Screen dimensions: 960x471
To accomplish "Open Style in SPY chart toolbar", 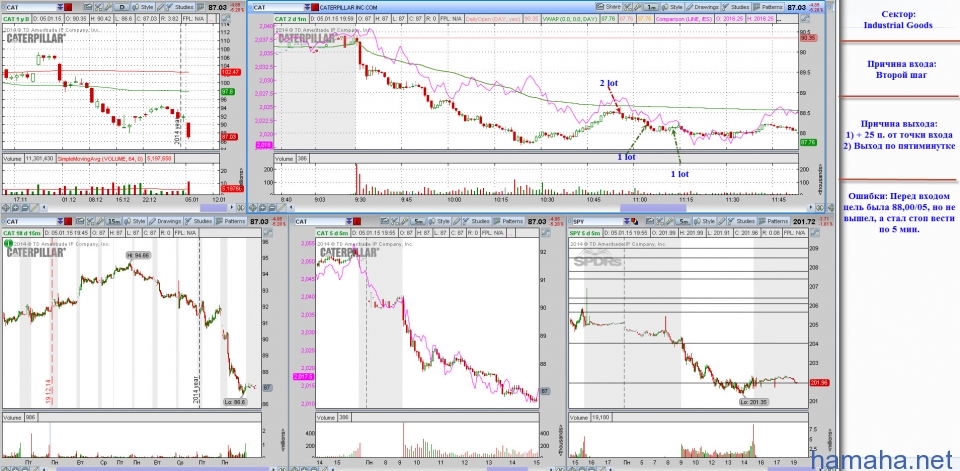I will click(x=704, y=221).
